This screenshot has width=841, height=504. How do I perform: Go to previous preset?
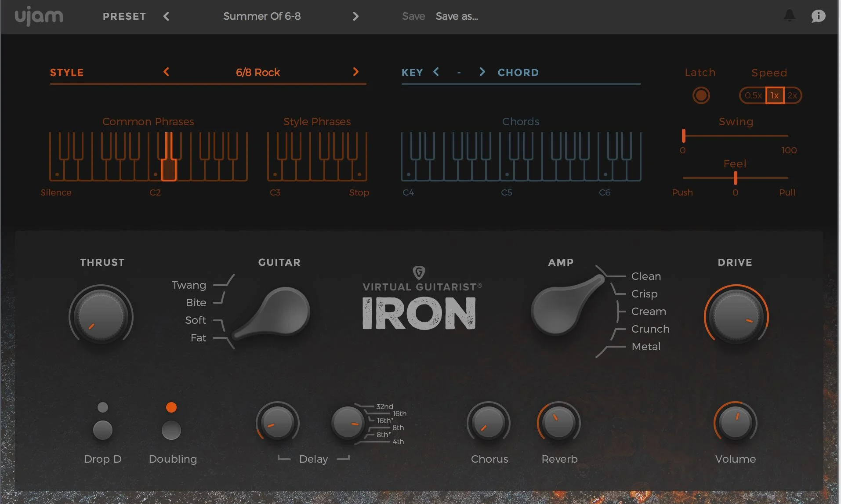166,16
